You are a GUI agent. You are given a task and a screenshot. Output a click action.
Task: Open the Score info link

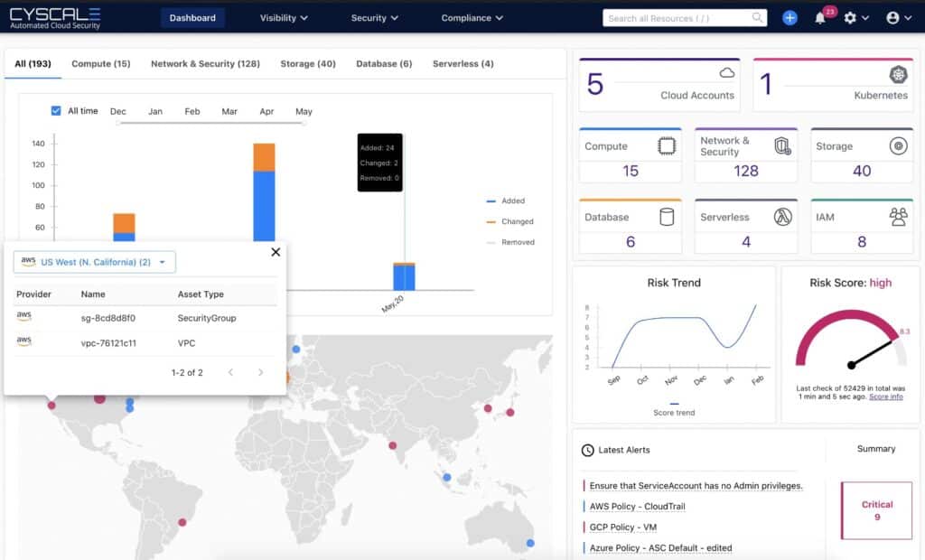point(885,397)
